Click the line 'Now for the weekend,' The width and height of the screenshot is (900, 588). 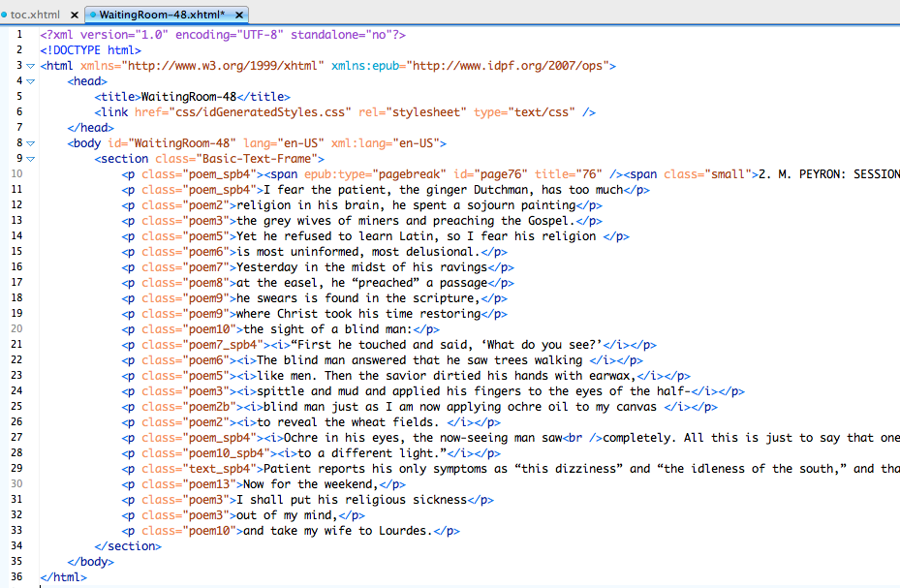tap(264, 484)
